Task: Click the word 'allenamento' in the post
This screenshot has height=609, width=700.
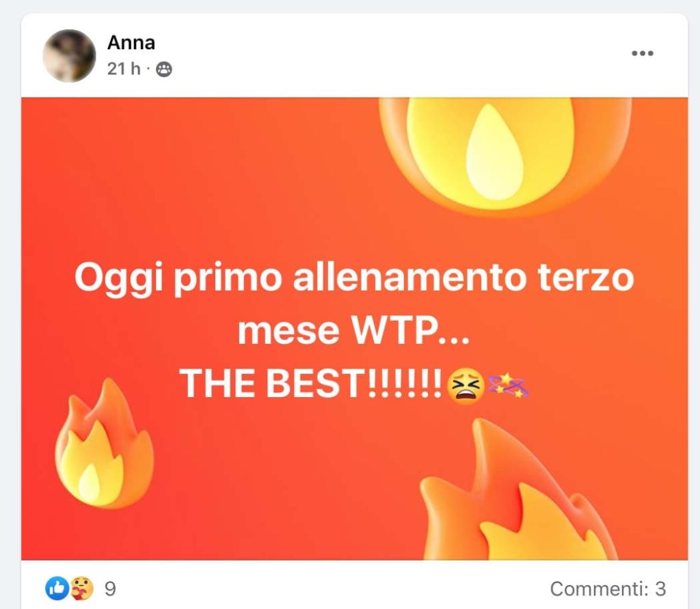Action: coord(409,276)
